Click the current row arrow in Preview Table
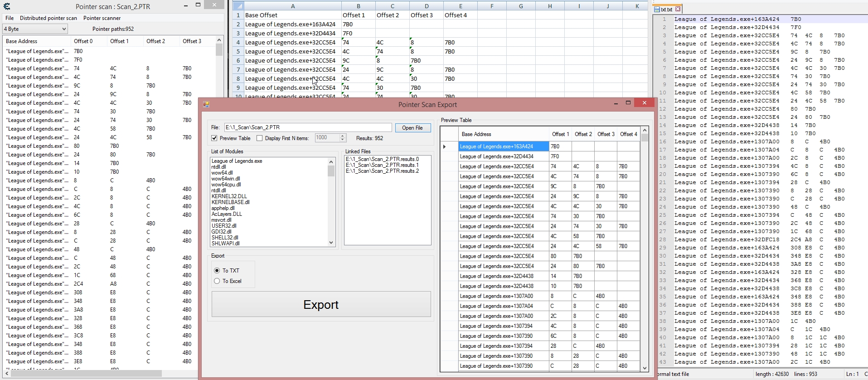Image resolution: width=868 pixels, height=380 pixels. (x=445, y=146)
